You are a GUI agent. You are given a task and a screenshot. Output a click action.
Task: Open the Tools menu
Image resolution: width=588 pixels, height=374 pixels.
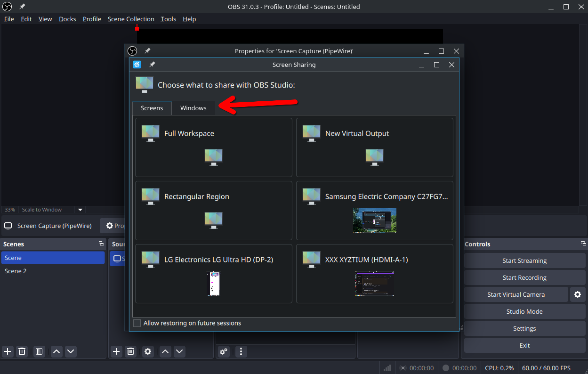pyautogui.click(x=168, y=19)
